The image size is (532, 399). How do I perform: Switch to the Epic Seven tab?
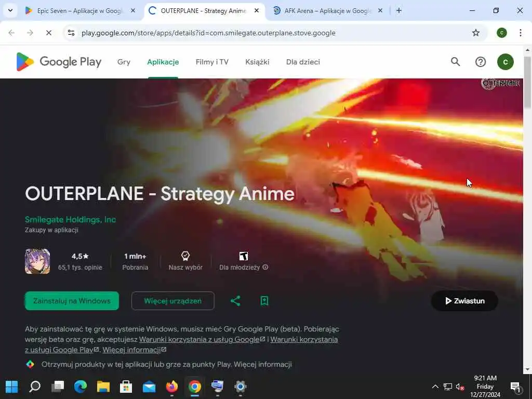tap(79, 10)
